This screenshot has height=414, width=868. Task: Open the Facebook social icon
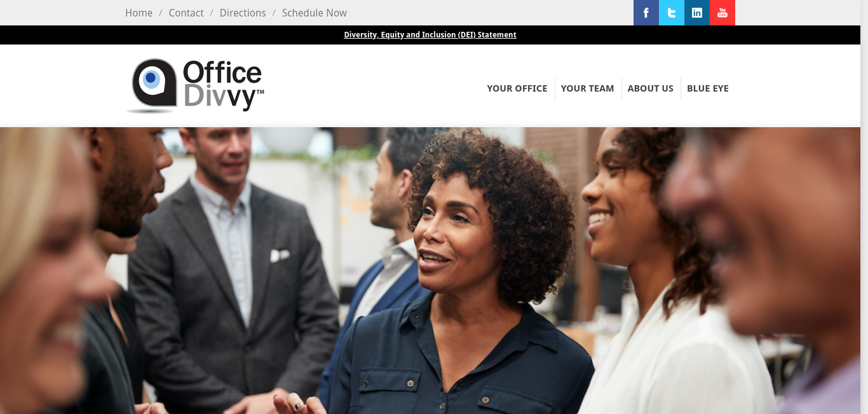pyautogui.click(x=646, y=13)
